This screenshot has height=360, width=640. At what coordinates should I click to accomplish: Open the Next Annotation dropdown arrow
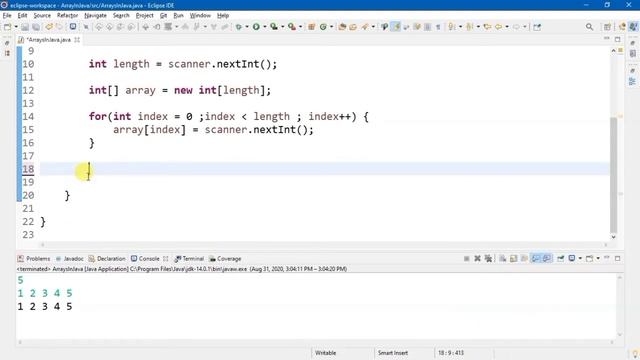pyautogui.click(x=460, y=27)
